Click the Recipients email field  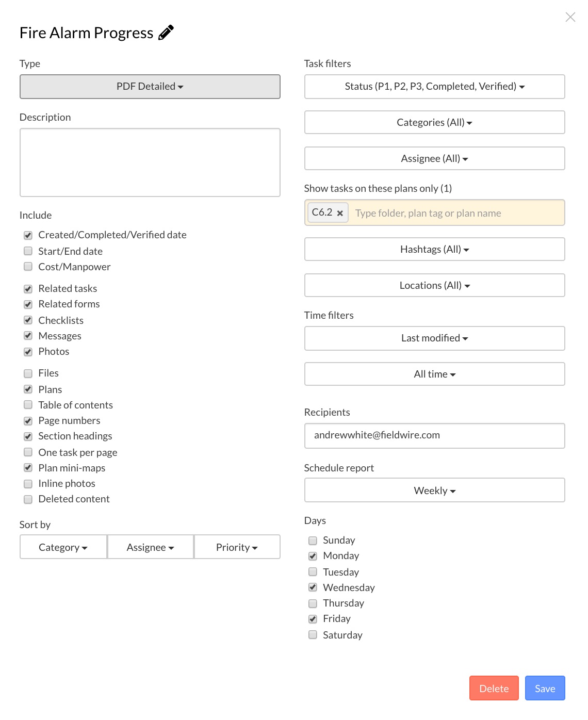coord(434,435)
